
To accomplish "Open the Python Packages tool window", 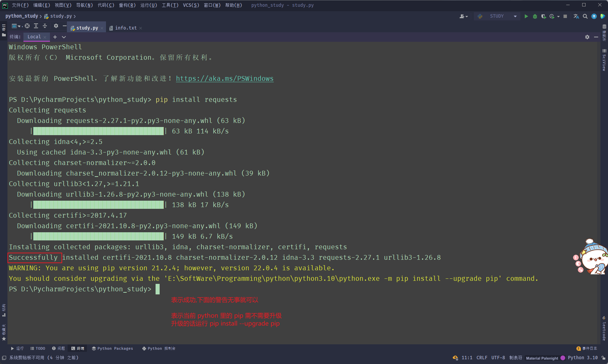I will (x=112, y=348).
